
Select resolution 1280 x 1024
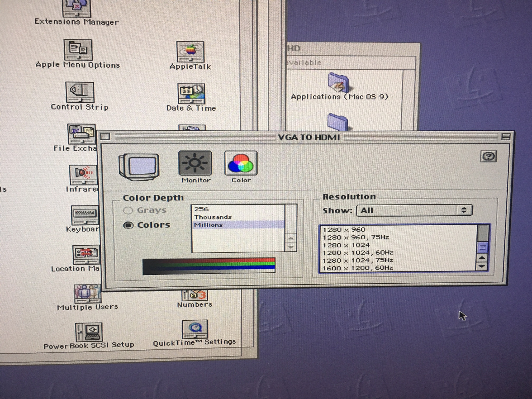398,245
